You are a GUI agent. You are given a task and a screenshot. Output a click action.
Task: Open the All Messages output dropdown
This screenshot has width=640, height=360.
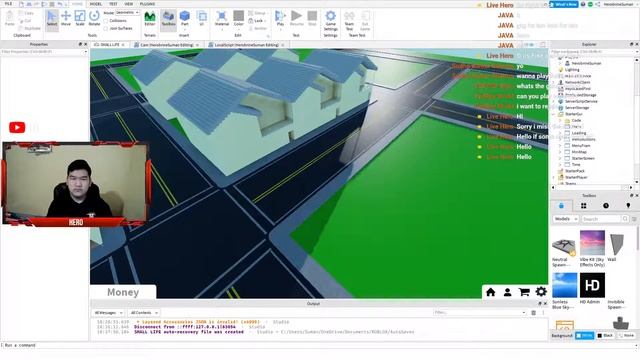click(x=108, y=313)
